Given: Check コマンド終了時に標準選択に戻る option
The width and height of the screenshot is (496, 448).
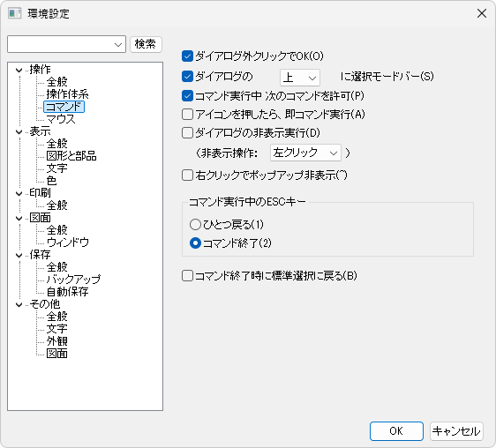Looking at the screenshot, I should pos(187,276).
